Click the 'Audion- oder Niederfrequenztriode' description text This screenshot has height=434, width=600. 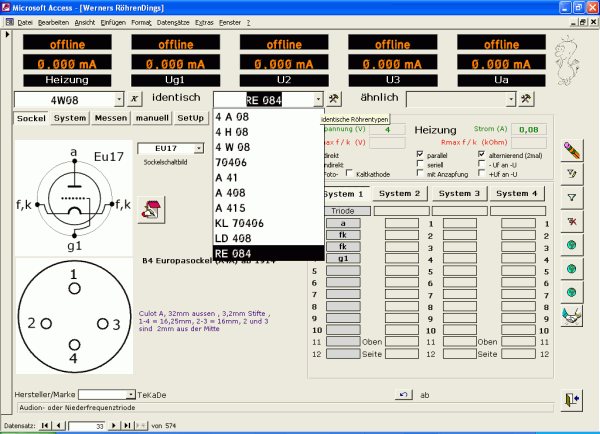[x=77, y=408]
